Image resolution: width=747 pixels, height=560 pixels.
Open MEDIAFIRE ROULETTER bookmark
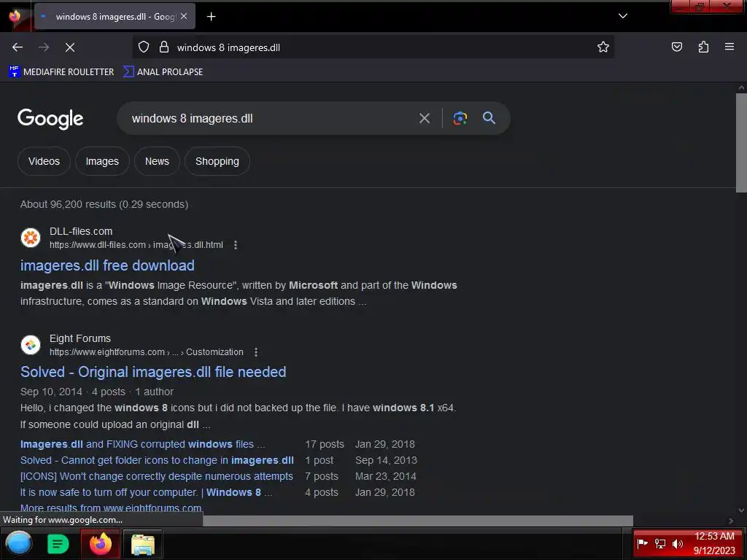(61, 72)
